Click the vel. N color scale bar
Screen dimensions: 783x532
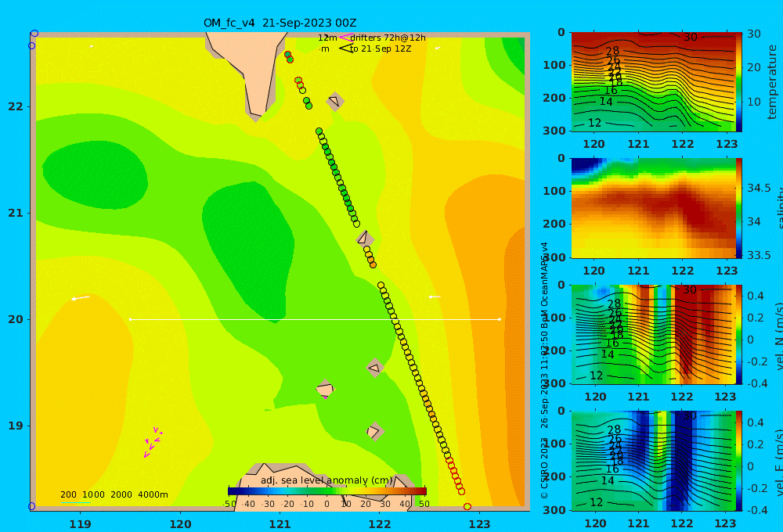pyautogui.click(x=739, y=334)
